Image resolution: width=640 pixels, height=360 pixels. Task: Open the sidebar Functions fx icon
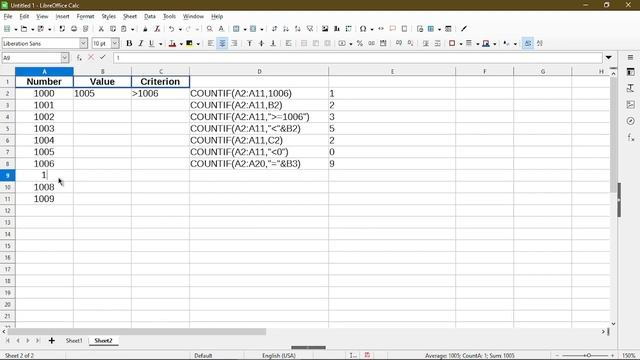(x=631, y=137)
